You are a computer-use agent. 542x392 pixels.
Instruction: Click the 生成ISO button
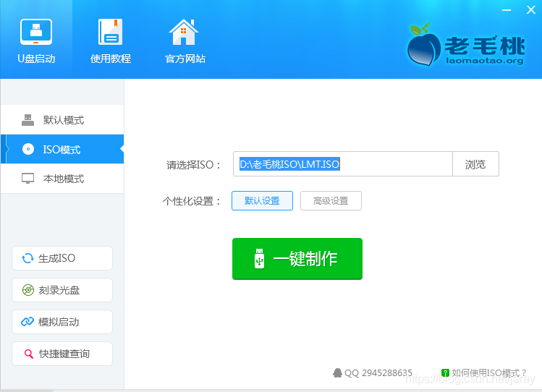point(62,258)
